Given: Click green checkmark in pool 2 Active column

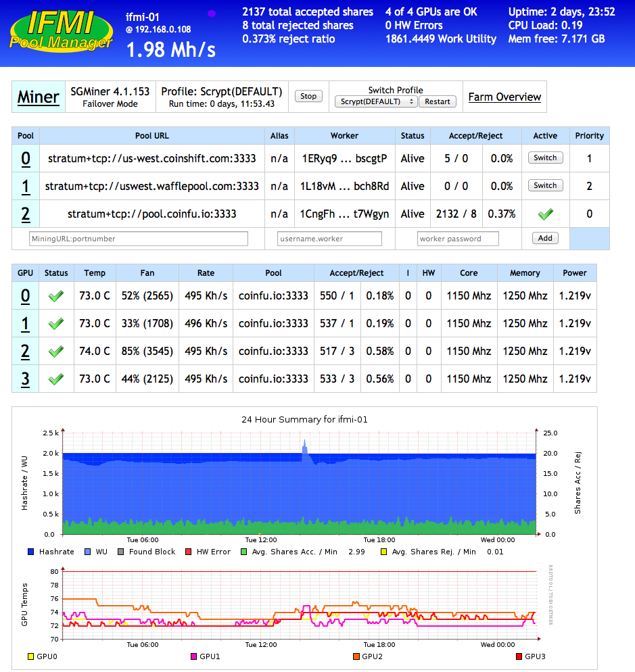Looking at the screenshot, I should [x=545, y=214].
